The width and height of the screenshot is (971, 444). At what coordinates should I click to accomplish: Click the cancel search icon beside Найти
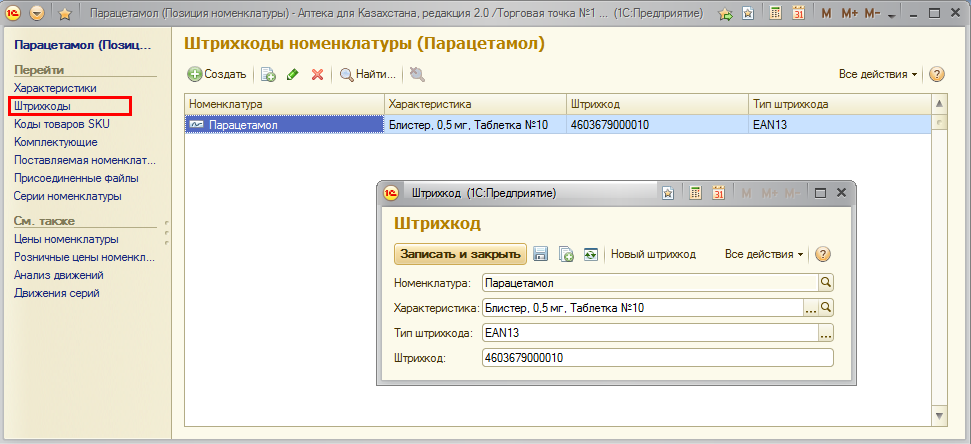click(417, 75)
